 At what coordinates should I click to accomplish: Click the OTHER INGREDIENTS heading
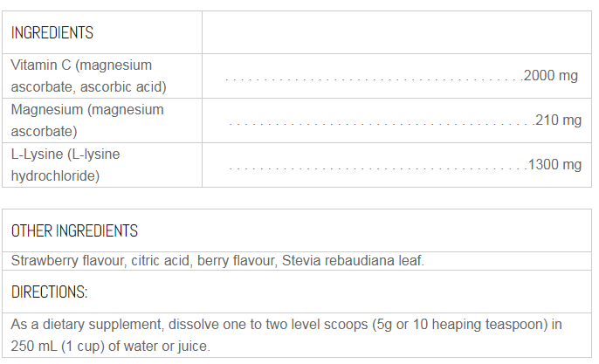pos(74,231)
